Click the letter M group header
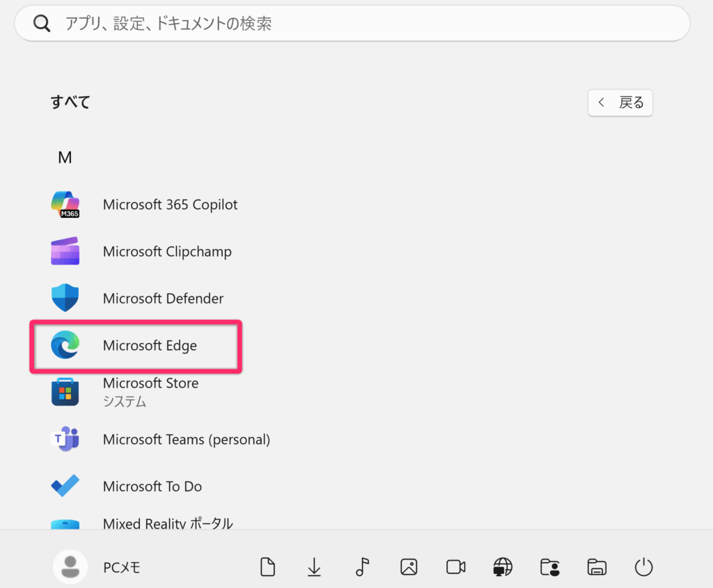This screenshot has width=713, height=588. click(x=65, y=158)
